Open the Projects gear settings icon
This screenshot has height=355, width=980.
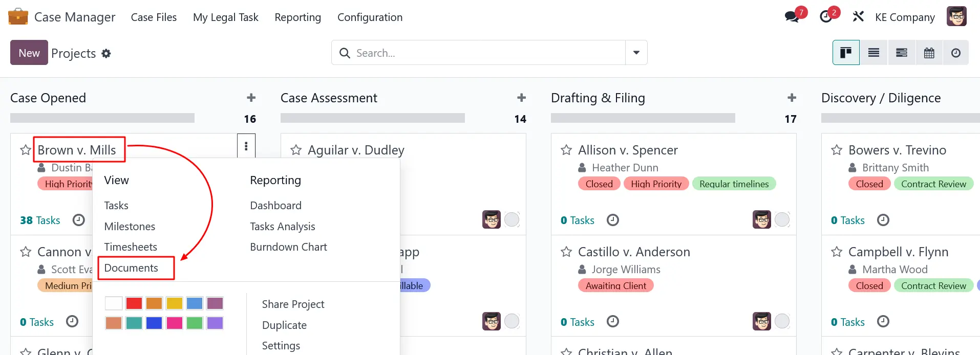point(106,53)
